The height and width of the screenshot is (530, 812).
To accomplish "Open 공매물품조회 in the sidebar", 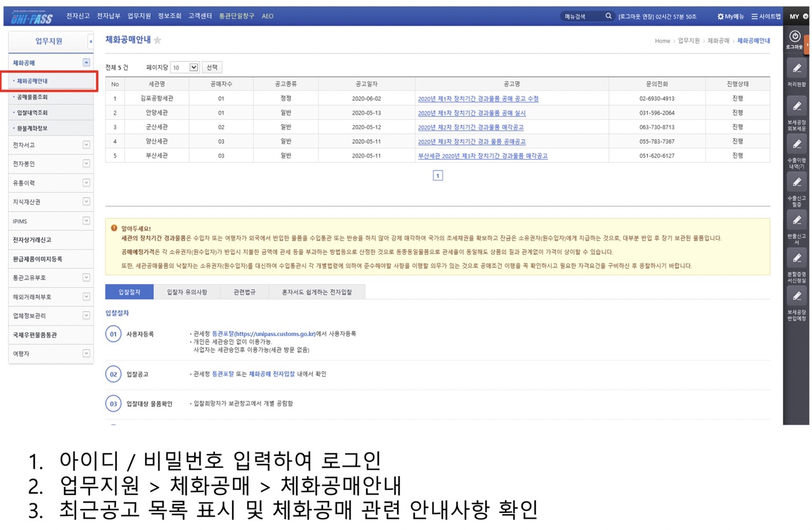I will click(x=32, y=97).
